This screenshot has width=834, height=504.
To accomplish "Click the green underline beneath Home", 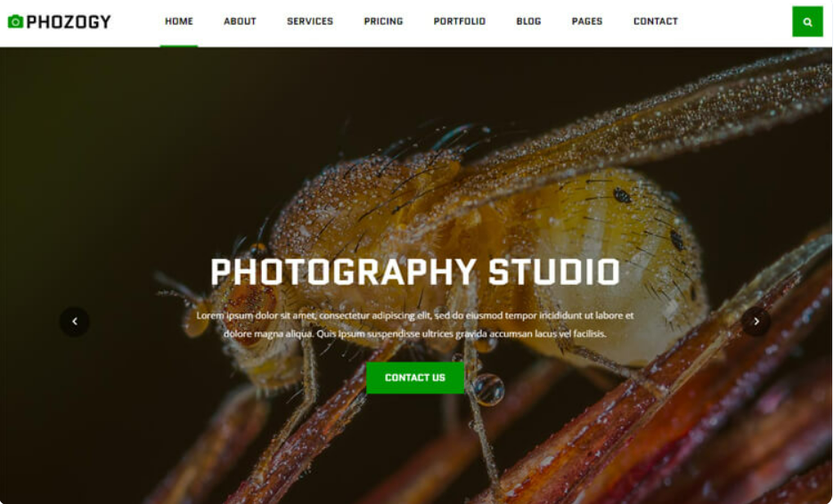I will (x=179, y=45).
